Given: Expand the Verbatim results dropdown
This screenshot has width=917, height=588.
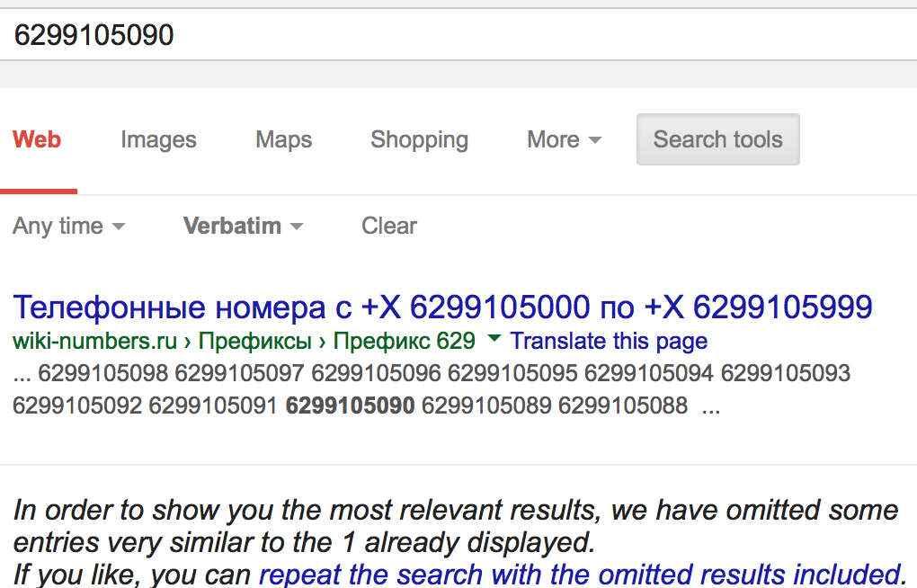Looking at the screenshot, I should tap(243, 226).
